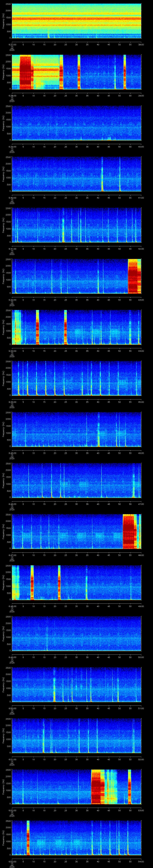Click the 6:52:00 start time label
The image size is (153, 868).
coord(12,810)
